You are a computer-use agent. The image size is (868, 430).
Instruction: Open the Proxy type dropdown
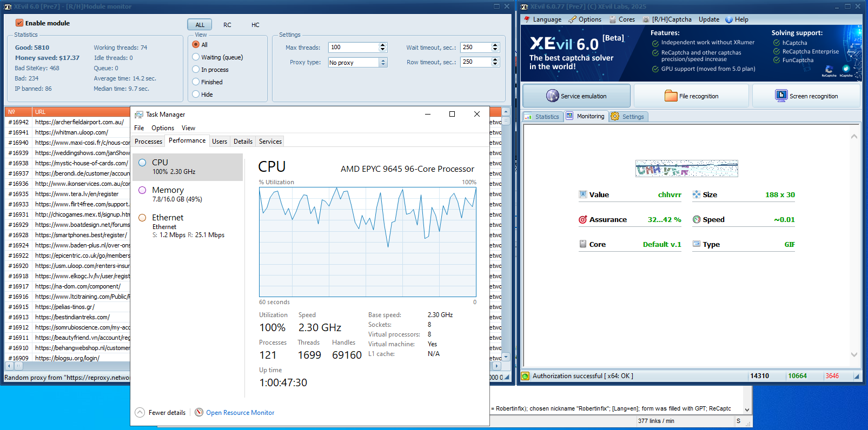click(383, 63)
